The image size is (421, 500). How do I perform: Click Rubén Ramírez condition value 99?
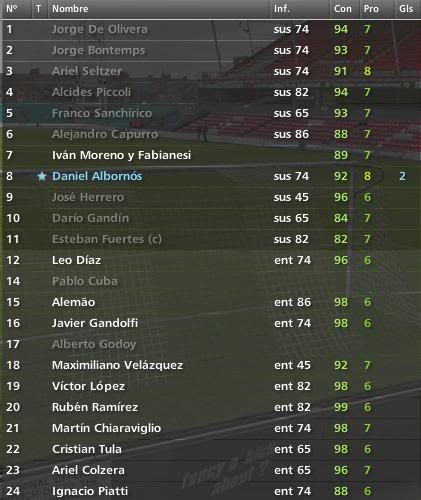[x=341, y=407]
